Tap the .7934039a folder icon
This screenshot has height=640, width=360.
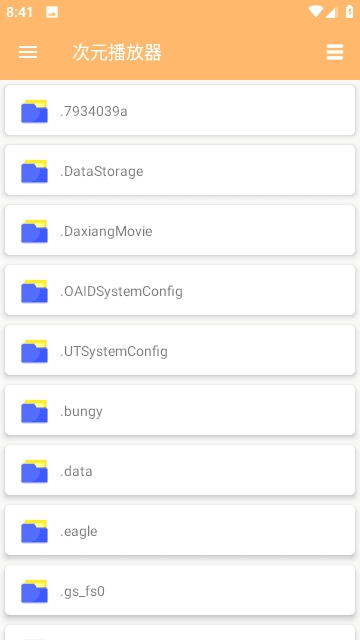(x=34, y=111)
